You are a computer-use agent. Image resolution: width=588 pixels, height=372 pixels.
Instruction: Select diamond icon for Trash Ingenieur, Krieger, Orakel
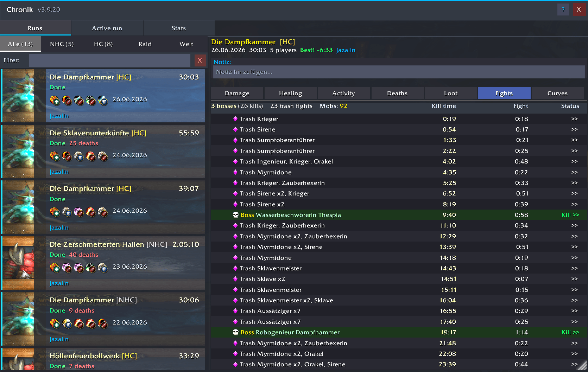(x=235, y=161)
